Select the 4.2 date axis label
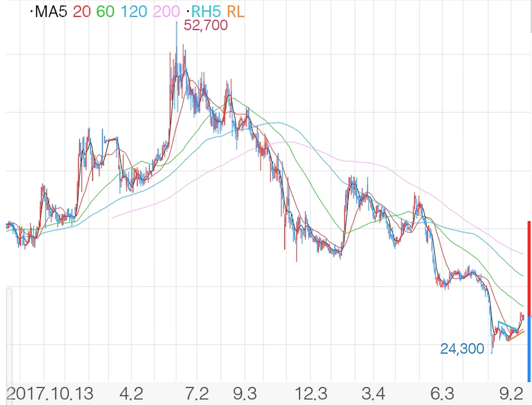 click(x=131, y=393)
